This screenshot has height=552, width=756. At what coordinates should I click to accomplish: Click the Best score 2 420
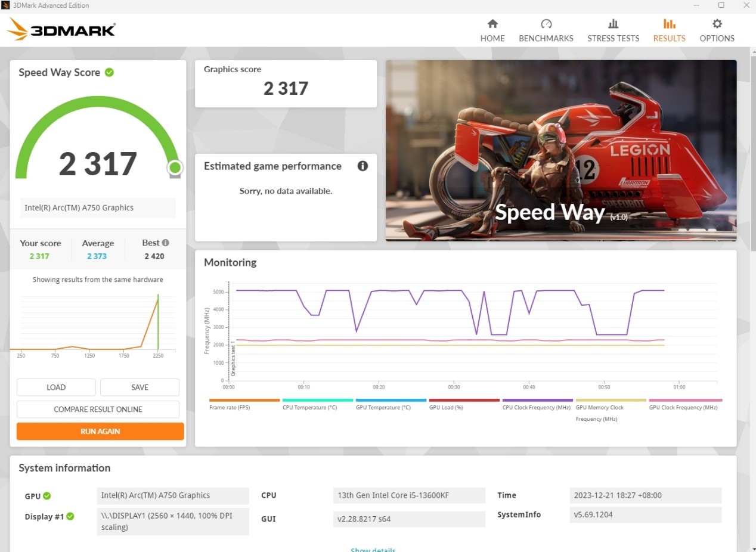[154, 256]
